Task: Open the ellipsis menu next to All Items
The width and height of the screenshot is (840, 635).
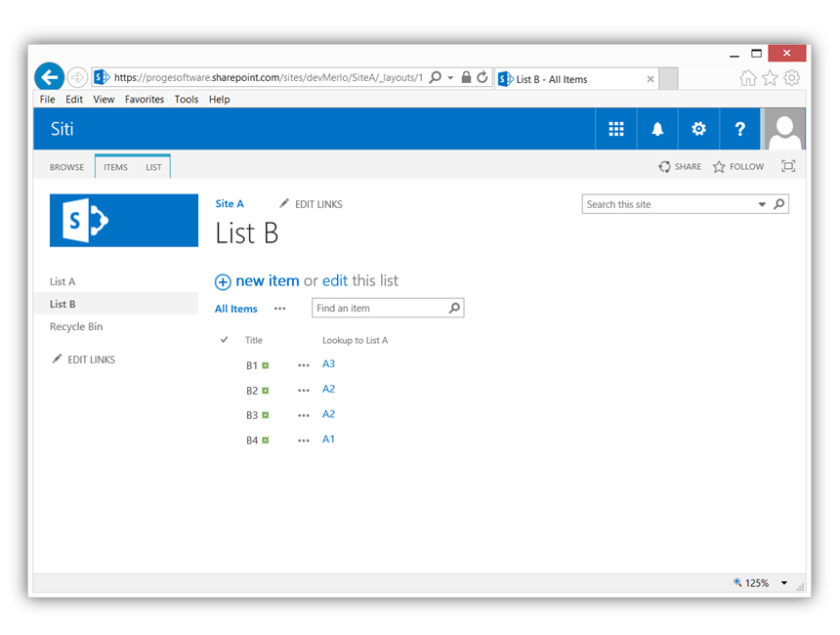Action: pyautogui.click(x=280, y=308)
